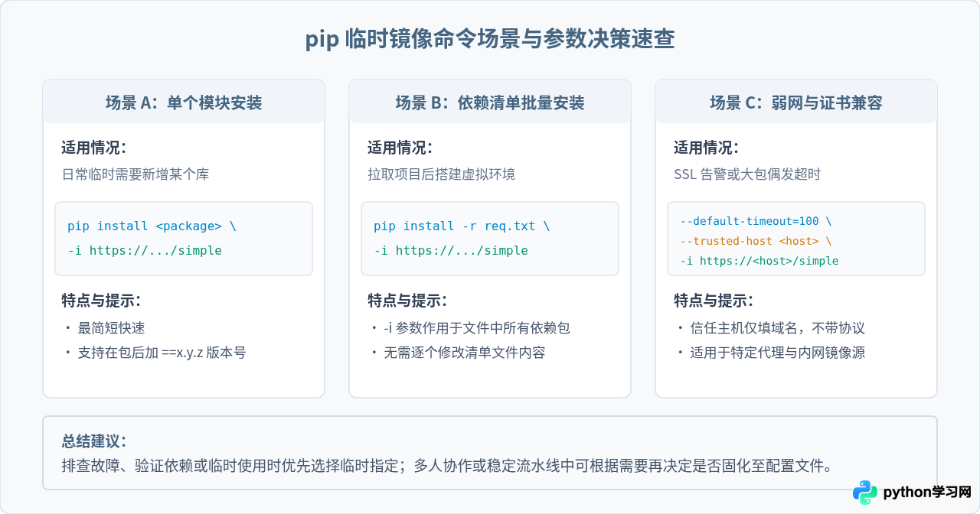Click "特点与提示：" in the 场景 B card
Image resolution: width=980 pixels, height=514 pixels.
407,301
